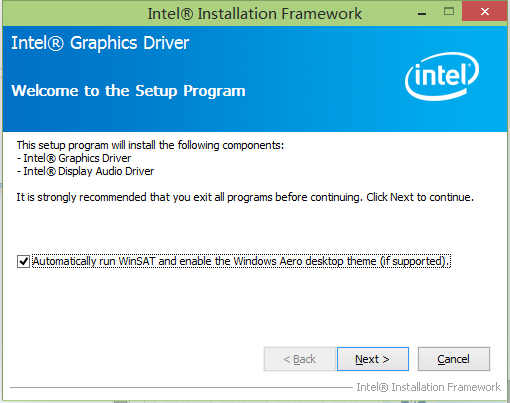Click the footer Intel Installation Framework label
Viewport: 510px width, 403px height.
pos(428,387)
